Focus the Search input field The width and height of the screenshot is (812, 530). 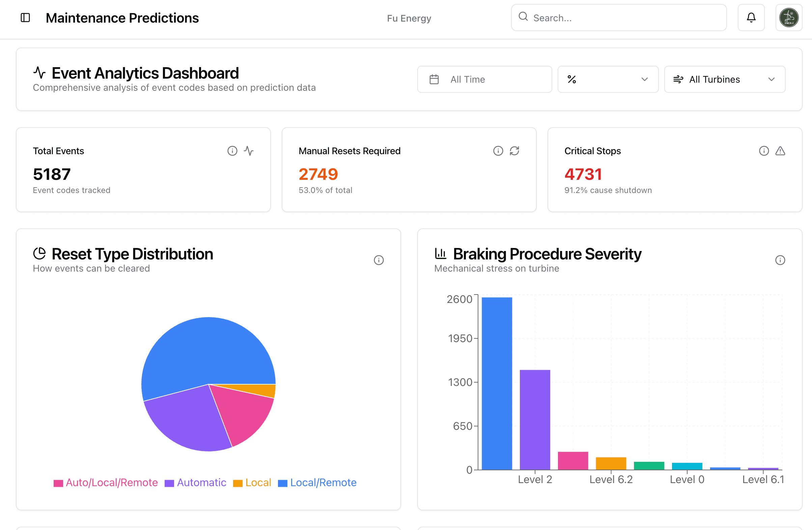click(619, 18)
